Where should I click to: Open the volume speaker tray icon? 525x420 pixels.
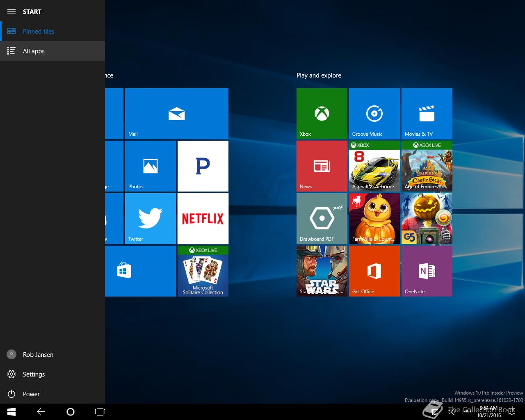click(451, 412)
